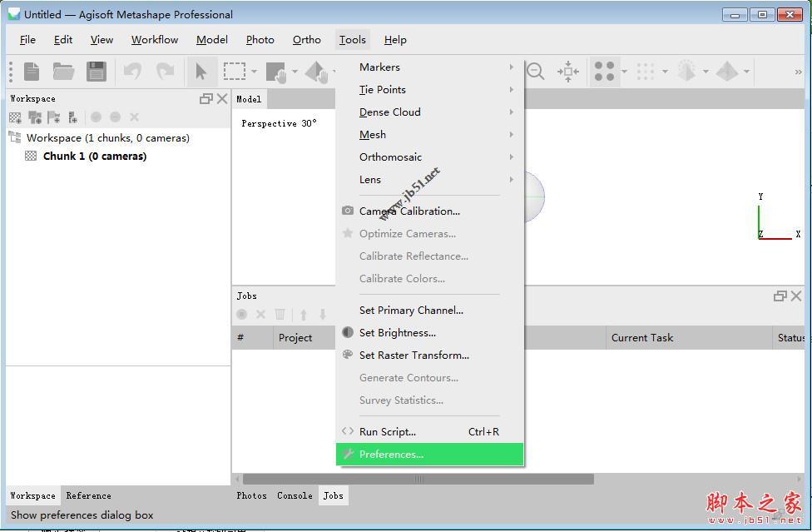Click the Add Photos icon in Workspace toolbar

(x=35, y=117)
